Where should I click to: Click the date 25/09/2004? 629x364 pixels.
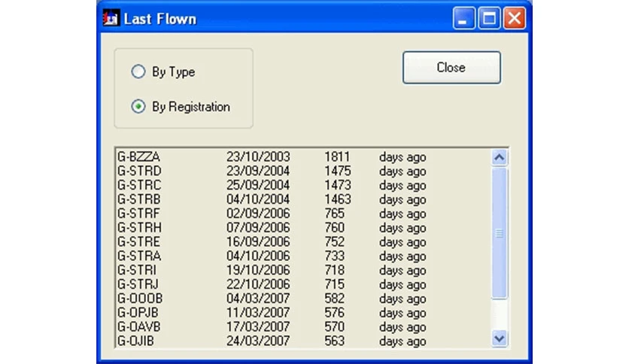(x=258, y=185)
